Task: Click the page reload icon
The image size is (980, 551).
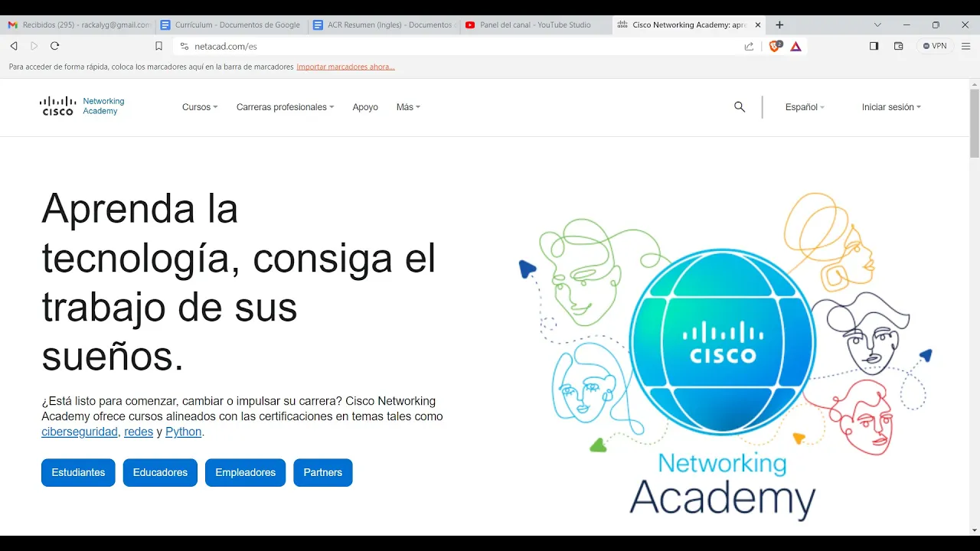Action: coord(54,46)
